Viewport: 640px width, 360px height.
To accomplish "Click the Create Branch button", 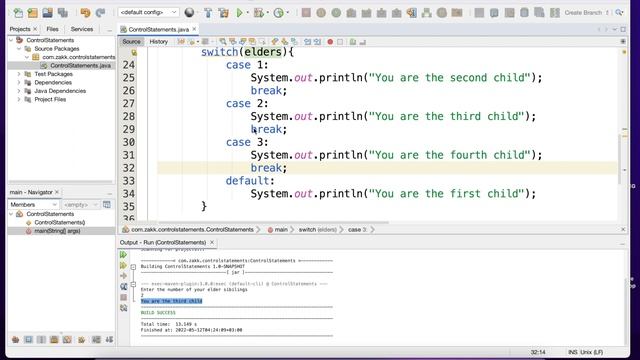I will [583, 13].
